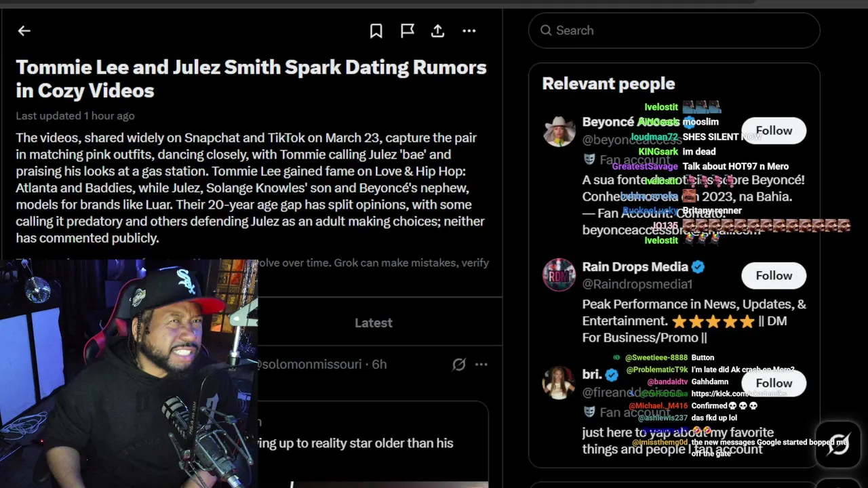Click the Rain Drops Media name

635,267
